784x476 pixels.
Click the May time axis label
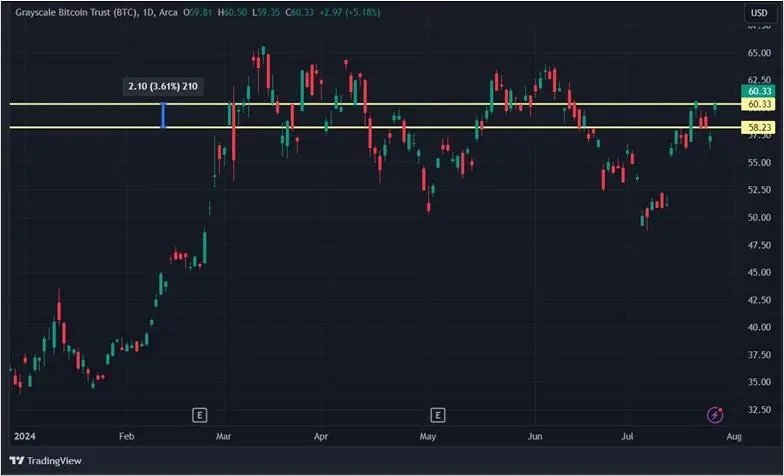click(x=428, y=436)
